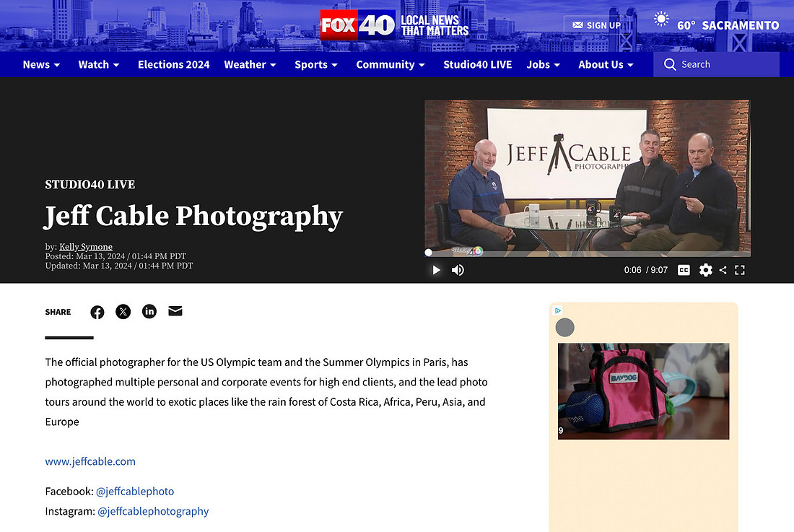Click the sun weather icon
Viewport: 794px width, 532px height.
[660, 19]
